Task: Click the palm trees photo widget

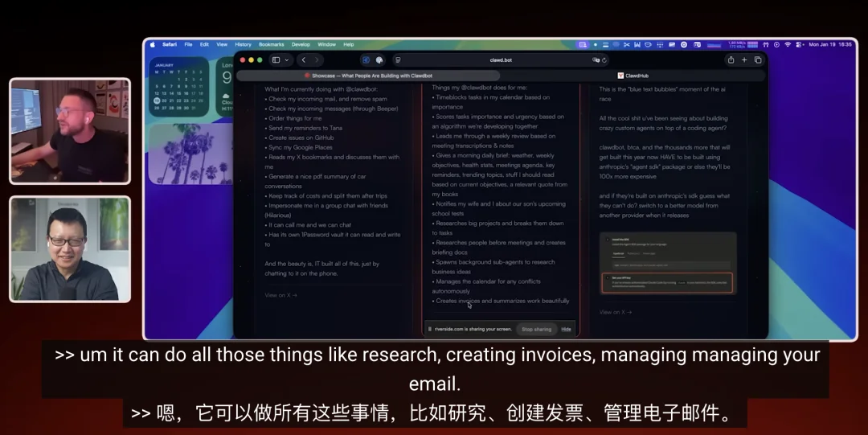Action: pos(191,154)
